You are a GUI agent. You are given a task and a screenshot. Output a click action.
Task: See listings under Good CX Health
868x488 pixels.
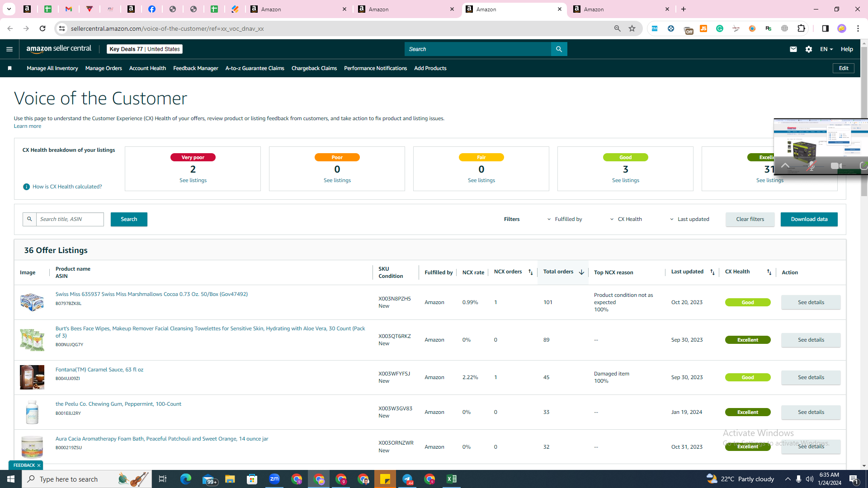coord(626,180)
